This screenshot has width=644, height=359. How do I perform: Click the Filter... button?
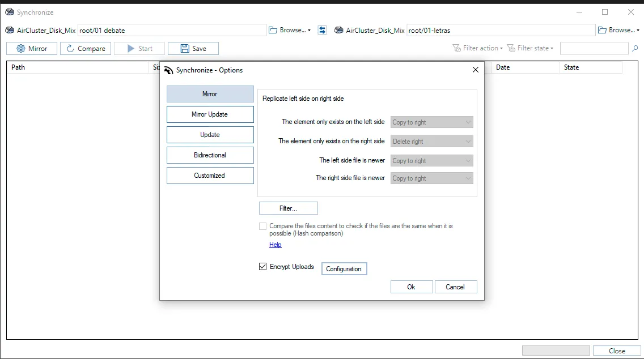click(x=289, y=208)
